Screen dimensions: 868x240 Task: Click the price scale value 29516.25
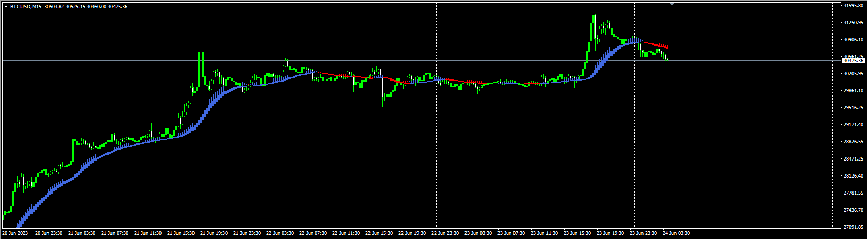(x=854, y=108)
